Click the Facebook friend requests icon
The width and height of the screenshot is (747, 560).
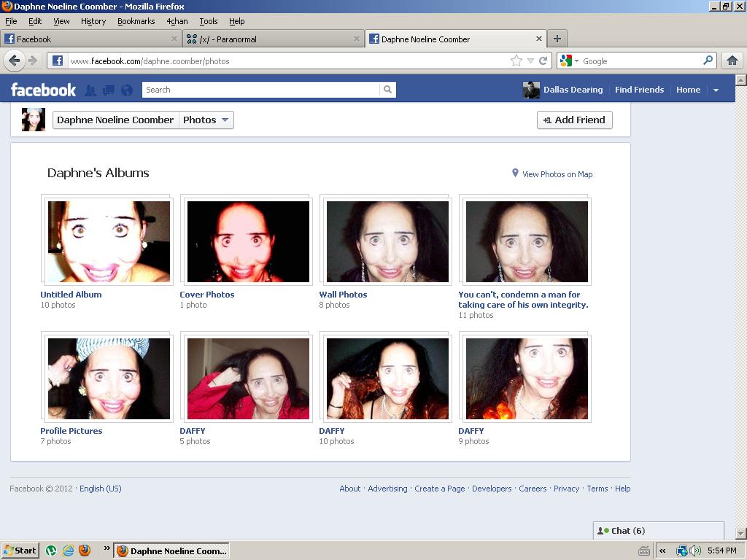pyautogui.click(x=90, y=90)
